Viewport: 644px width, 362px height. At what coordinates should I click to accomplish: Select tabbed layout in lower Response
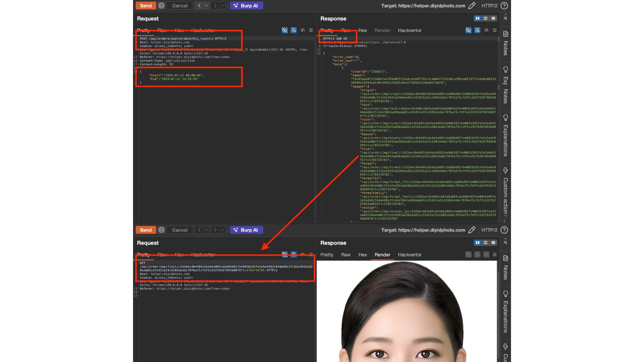pyautogui.click(x=493, y=243)
